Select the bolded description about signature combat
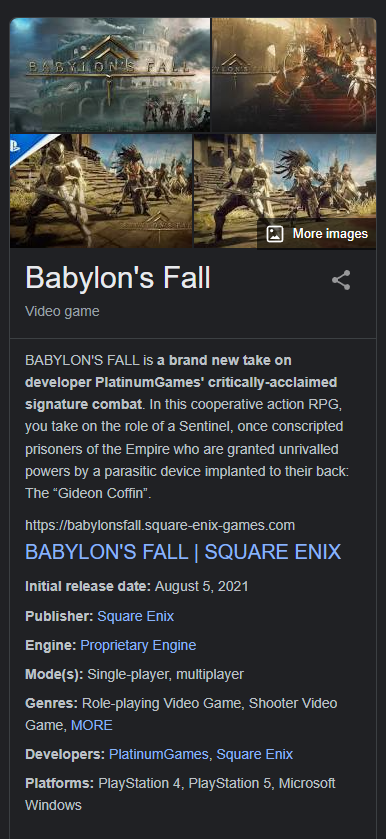386x839 pixels. tap(181, 383)
